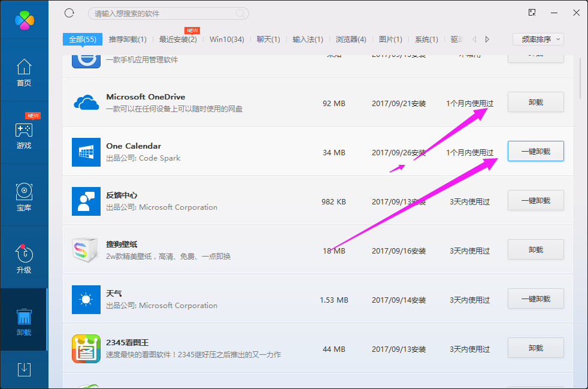The width and height of the screenshot is (588, 389).
Task: Click the right arrow to reveal more tabs
Action: [487, 38]
